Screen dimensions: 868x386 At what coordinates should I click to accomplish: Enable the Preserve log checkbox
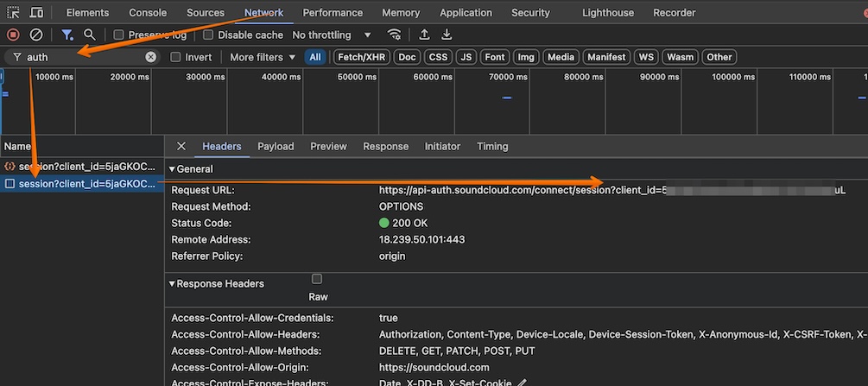pyautogui.click(x=118, y=35)
